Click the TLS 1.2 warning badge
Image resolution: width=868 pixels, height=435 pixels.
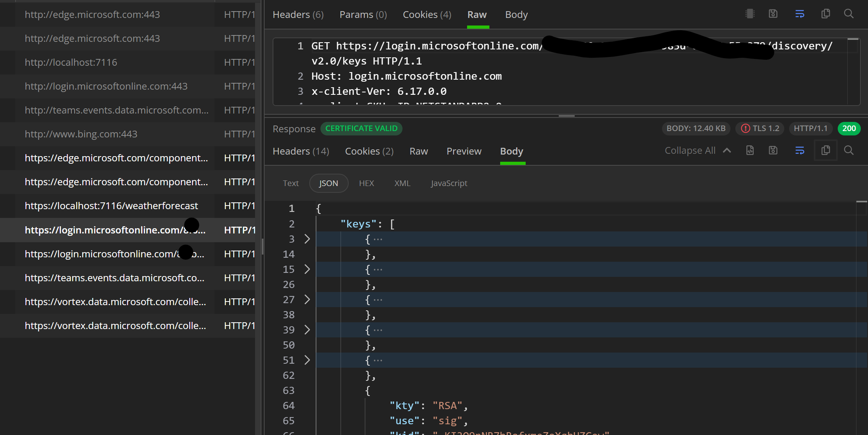point(760,129)
